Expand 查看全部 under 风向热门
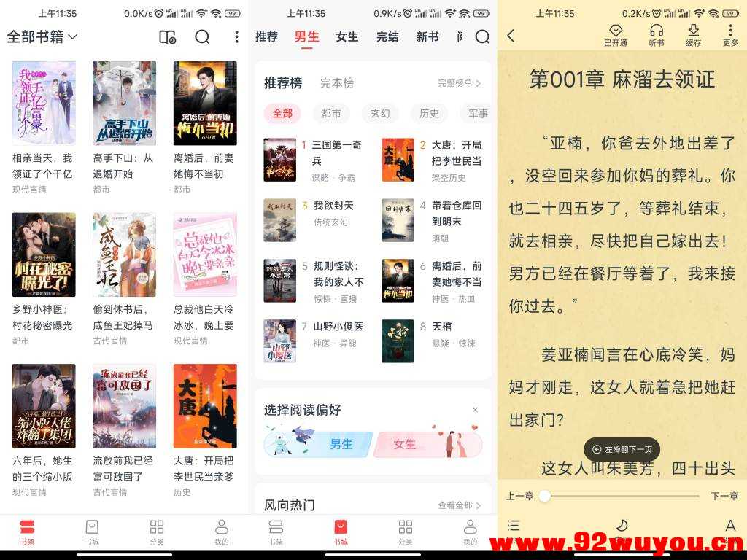Screen dimensions: 747x560 pos(457,505)
